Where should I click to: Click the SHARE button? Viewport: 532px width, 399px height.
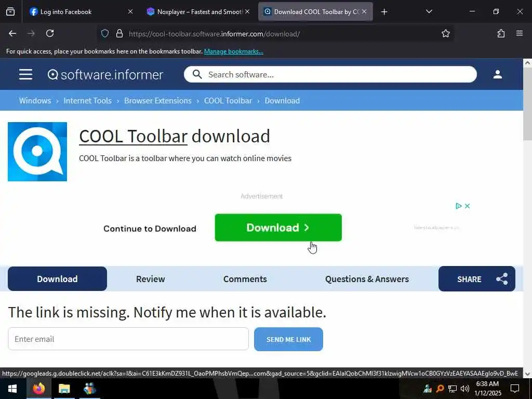click(x=477, y=279)
